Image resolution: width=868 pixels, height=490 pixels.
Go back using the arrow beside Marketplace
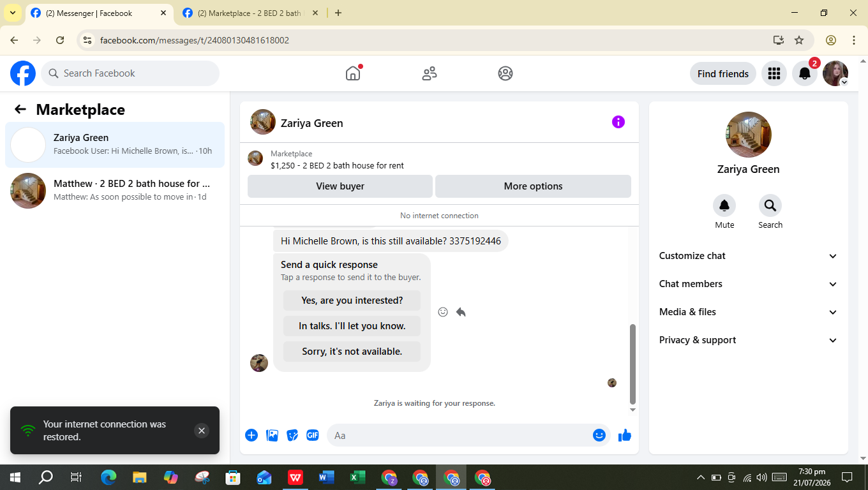click(x=20, y=109)
